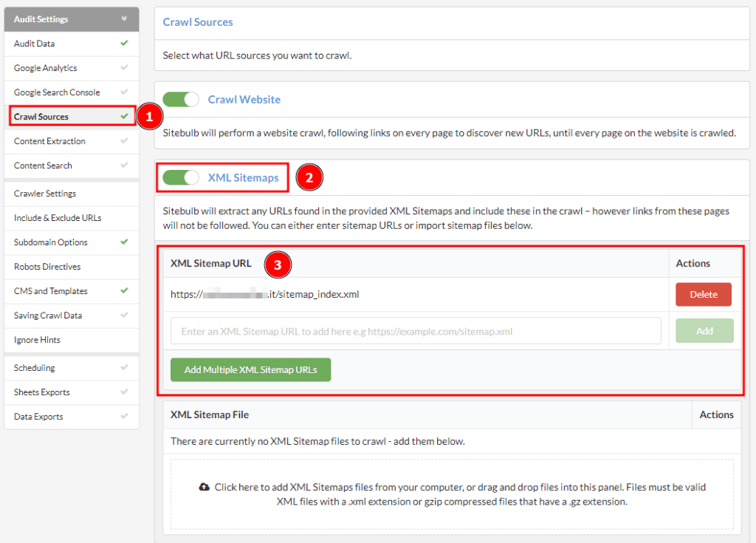The image size is (756, 543).
Task: Click 'There are currently no XML Sitemap files' text
Action: (x=317, y=441)
